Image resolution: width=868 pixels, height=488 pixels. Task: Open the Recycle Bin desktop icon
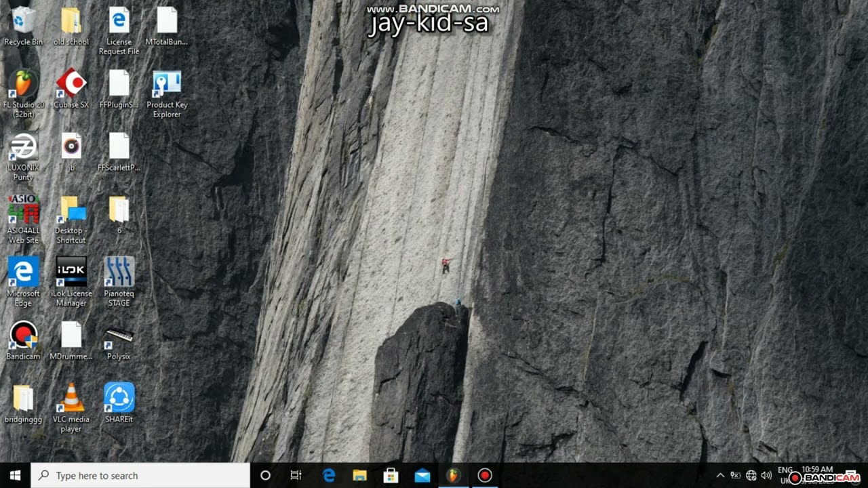[x=23, y=27]
